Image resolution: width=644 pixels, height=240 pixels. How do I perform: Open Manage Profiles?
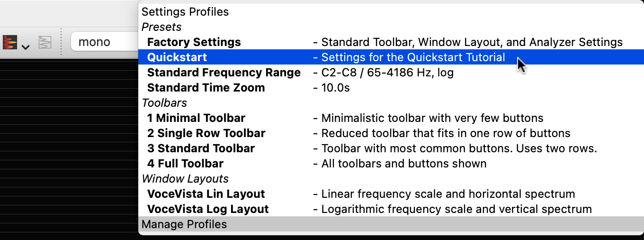click(391, 224)
